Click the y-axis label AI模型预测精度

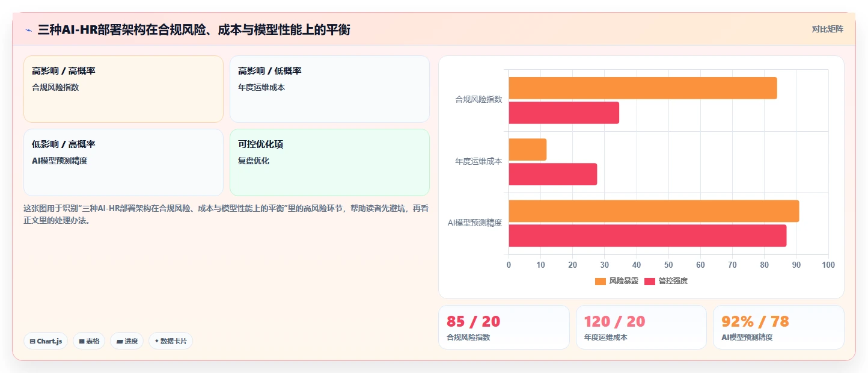(475, 223)
